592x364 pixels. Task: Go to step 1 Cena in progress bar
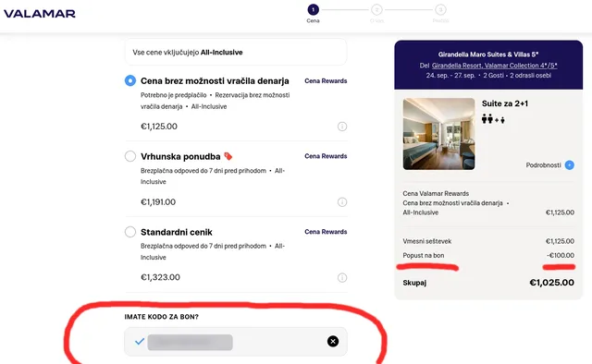coord(313,10)
